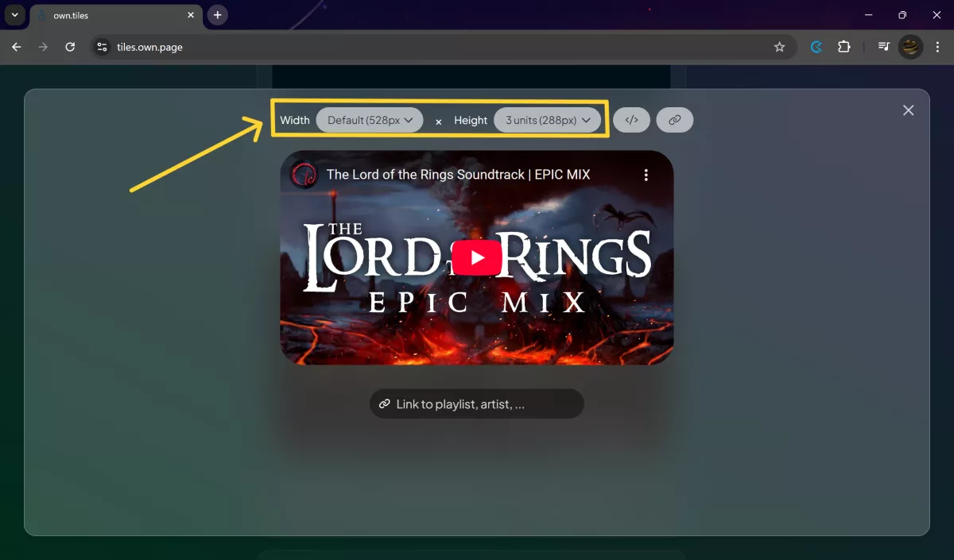Reload the current page

click(x=70, y=47)
